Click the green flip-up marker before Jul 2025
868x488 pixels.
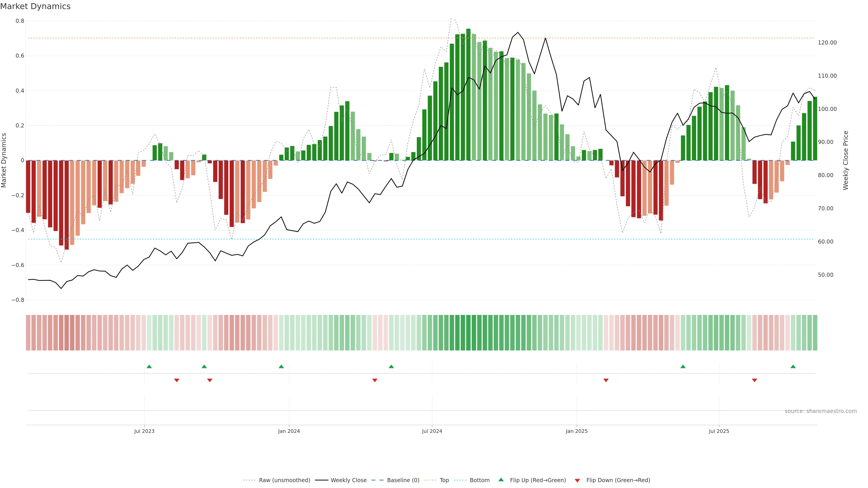click(683, 366)
